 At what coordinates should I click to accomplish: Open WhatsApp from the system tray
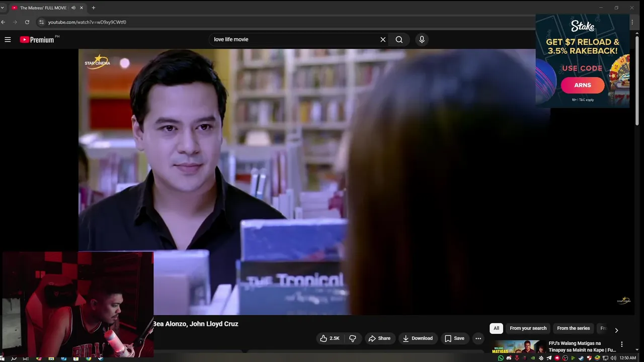[x=501, y=358]
